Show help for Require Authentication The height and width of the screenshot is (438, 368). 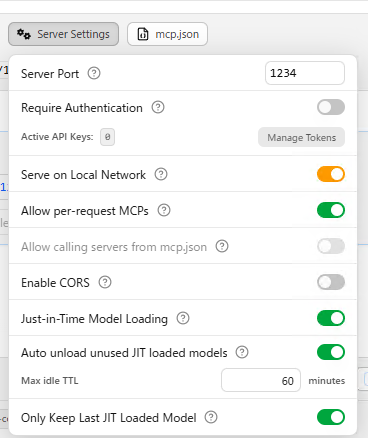coord(158,107)
